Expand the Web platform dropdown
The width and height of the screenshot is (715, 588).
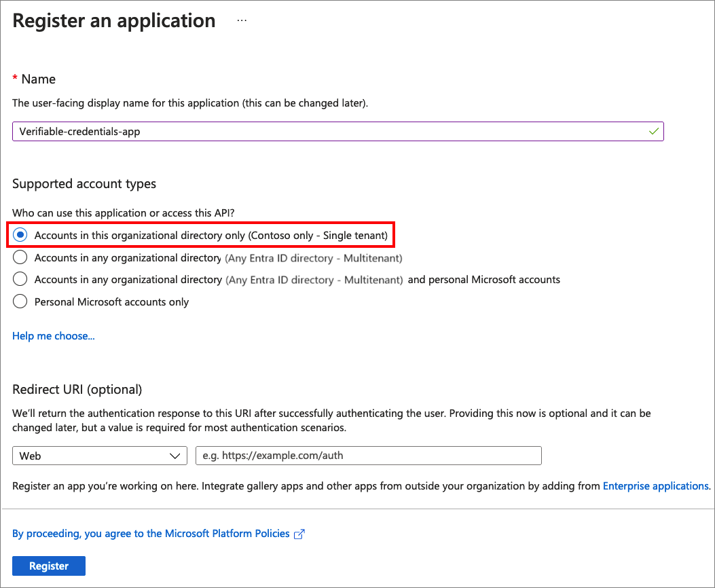click(100, 456)
